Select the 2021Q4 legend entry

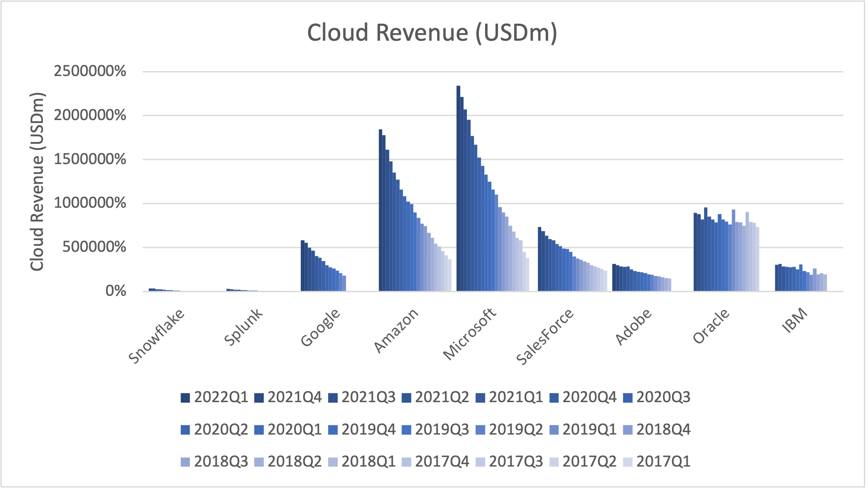[288, 398]
